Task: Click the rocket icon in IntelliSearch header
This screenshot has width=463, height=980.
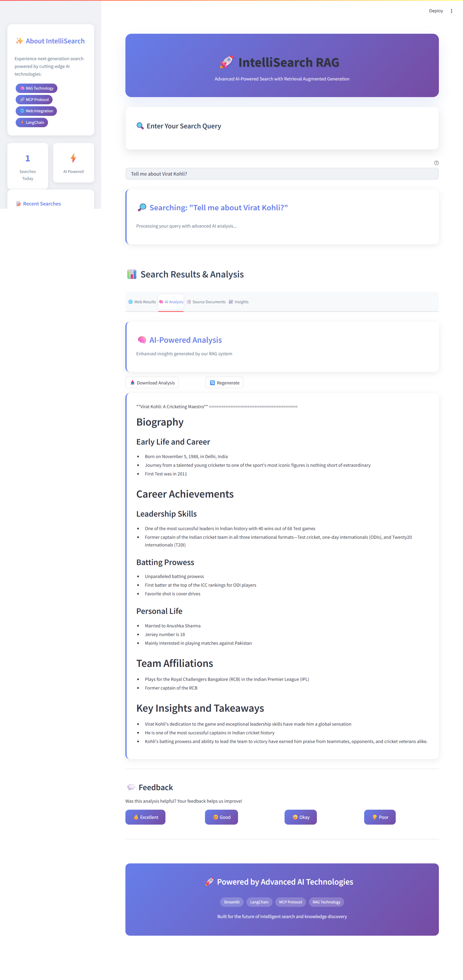Action: [x=226, y=62]
